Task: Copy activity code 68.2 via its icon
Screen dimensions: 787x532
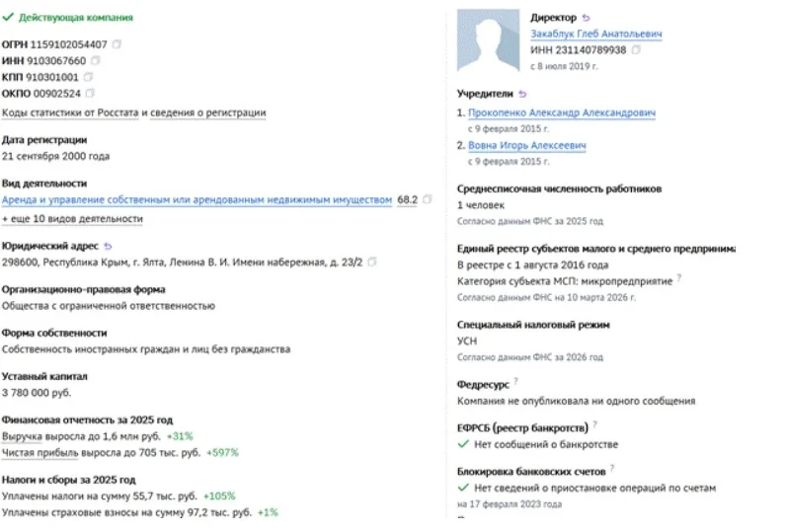Action: click(x=428, y=199)
